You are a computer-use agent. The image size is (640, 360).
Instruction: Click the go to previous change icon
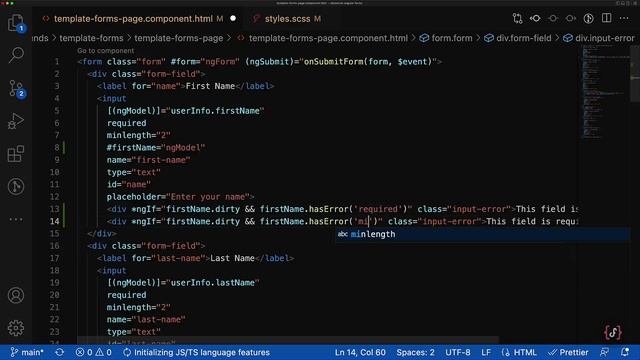[535, 18]
